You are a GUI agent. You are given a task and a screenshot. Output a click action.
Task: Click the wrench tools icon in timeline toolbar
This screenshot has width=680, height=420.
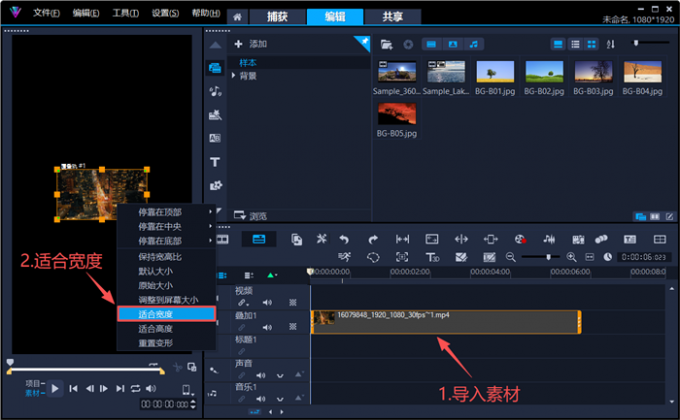point(321,239)
